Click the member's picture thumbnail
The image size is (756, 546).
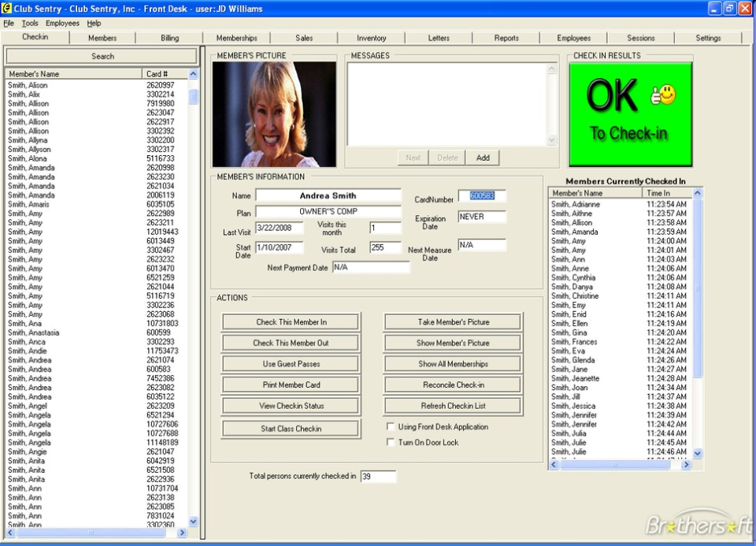coord(274,114)
